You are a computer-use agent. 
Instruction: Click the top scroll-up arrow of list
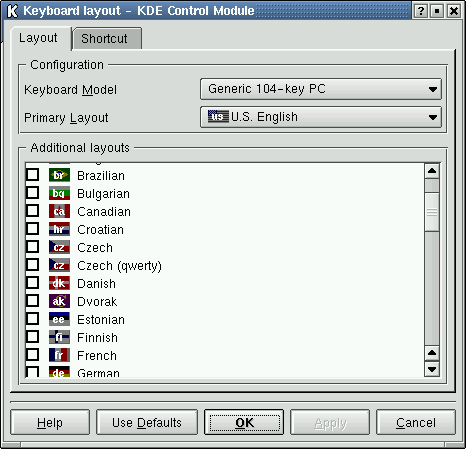coord(432,171)
